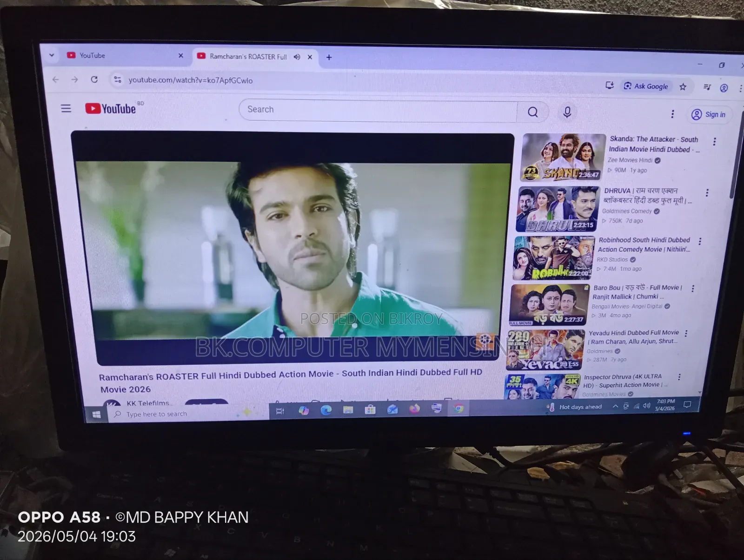The image size is (744, 560).
Task: Launch Microsoft Edge from the taskbar
Action: (326, 410)
